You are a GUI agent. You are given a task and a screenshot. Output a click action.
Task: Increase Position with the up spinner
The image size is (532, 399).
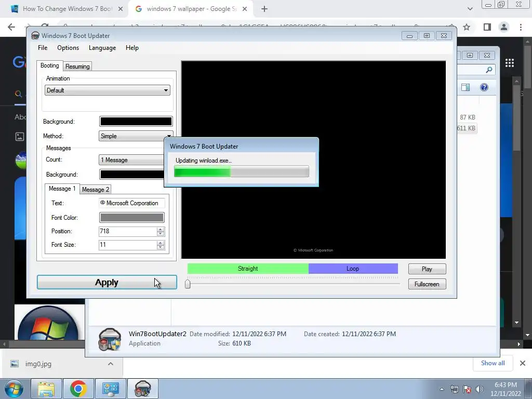[x=161, y=229]
